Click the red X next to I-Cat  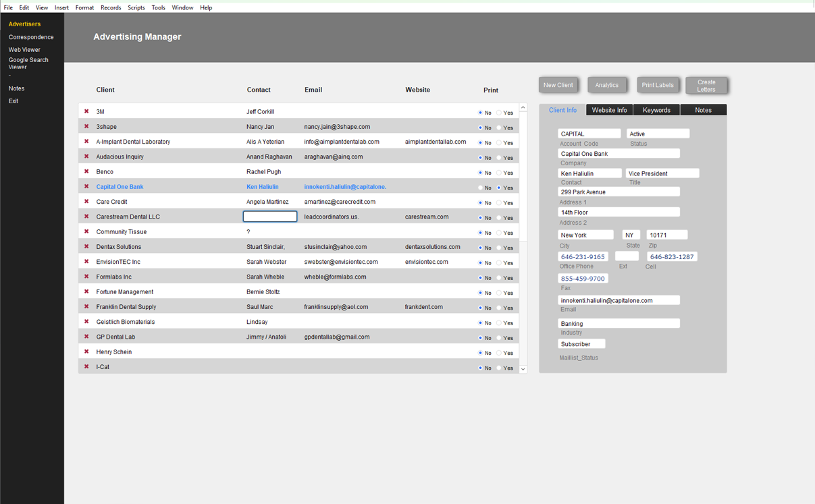(x=86, y=366)
